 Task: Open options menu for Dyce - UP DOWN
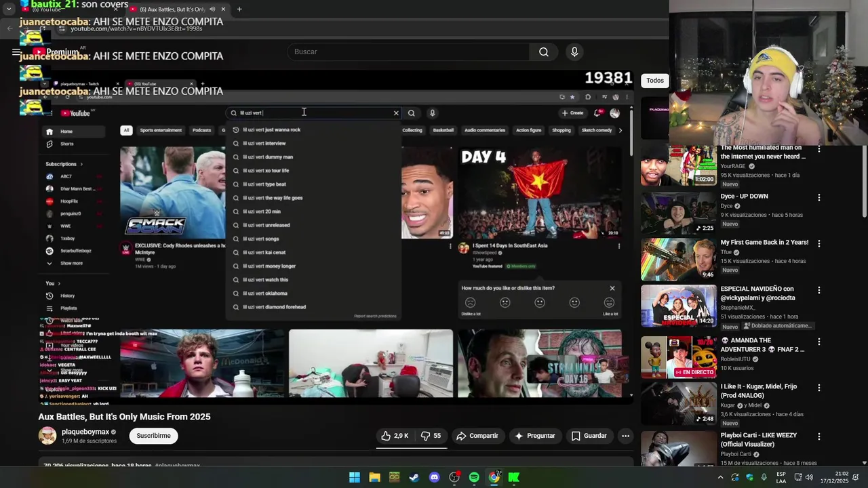tap(818, 197)
